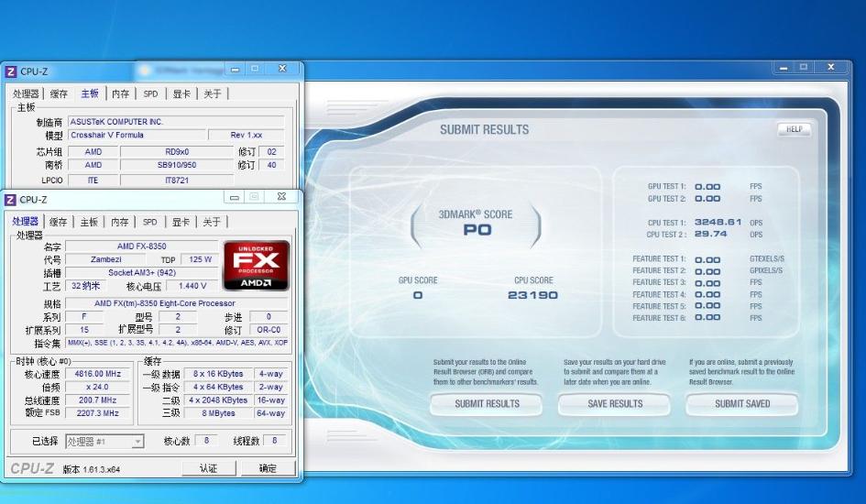Click the 8 x 16 KBytes L1 data value
This screenshot has width=866, height=504.
click(x=218, y=374)
